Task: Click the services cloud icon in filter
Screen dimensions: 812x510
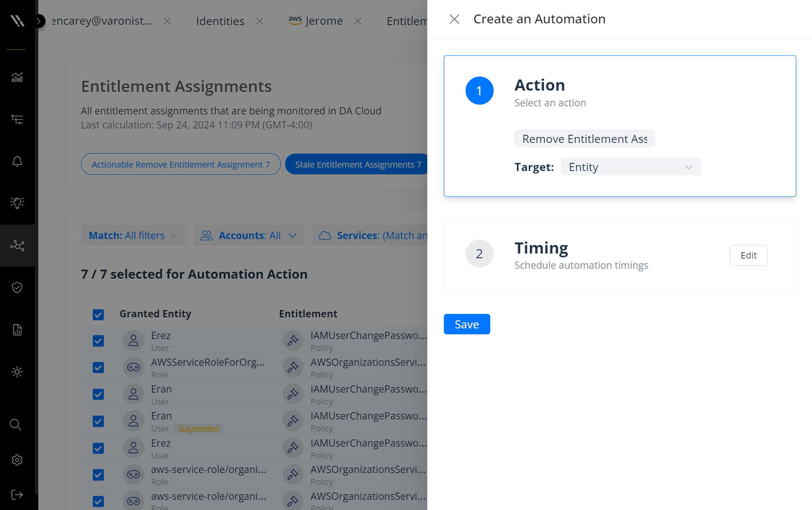Action: click(x=325, y=235)
